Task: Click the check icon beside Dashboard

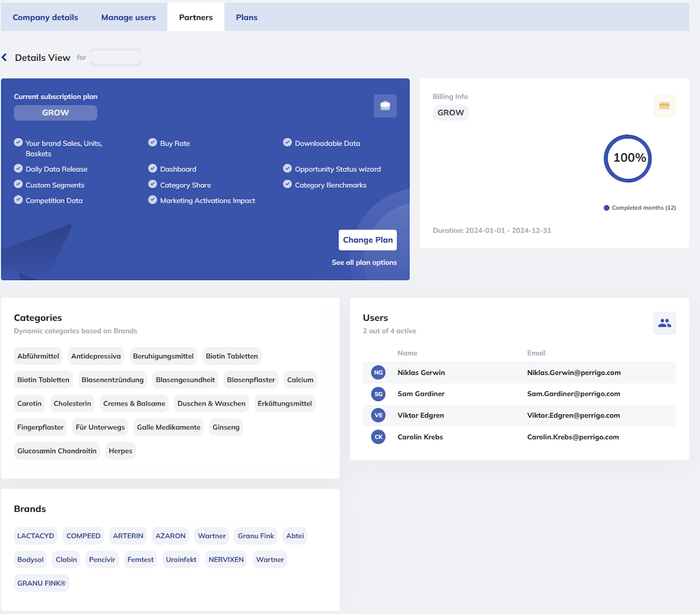Action: tap(153, 169)
